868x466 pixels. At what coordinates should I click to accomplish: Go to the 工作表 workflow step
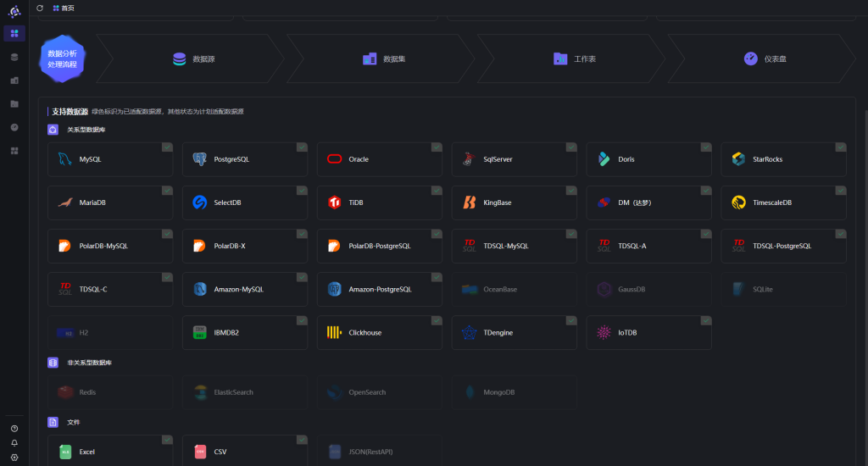[x=572, y=58]
